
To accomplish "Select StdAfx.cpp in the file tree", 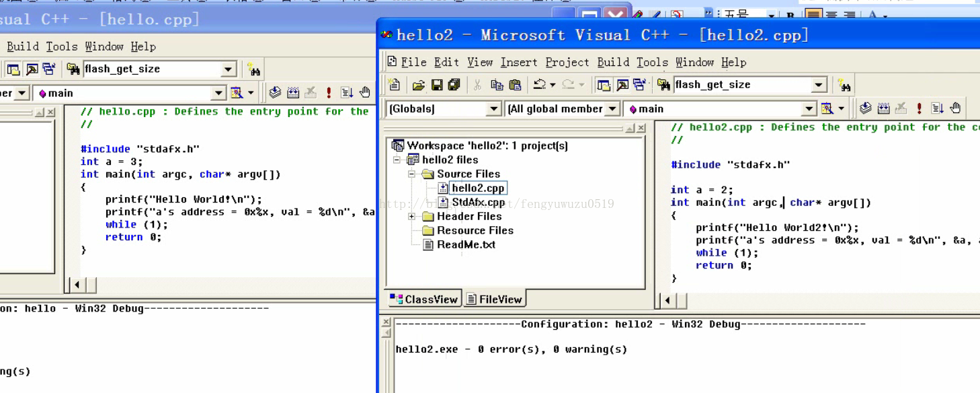I will (479, 203).
